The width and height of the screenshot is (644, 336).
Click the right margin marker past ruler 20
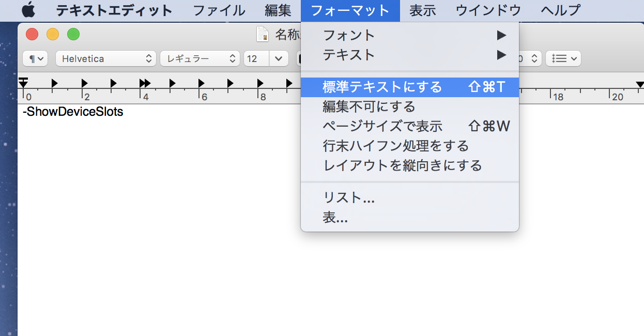(x=640, y=84)
